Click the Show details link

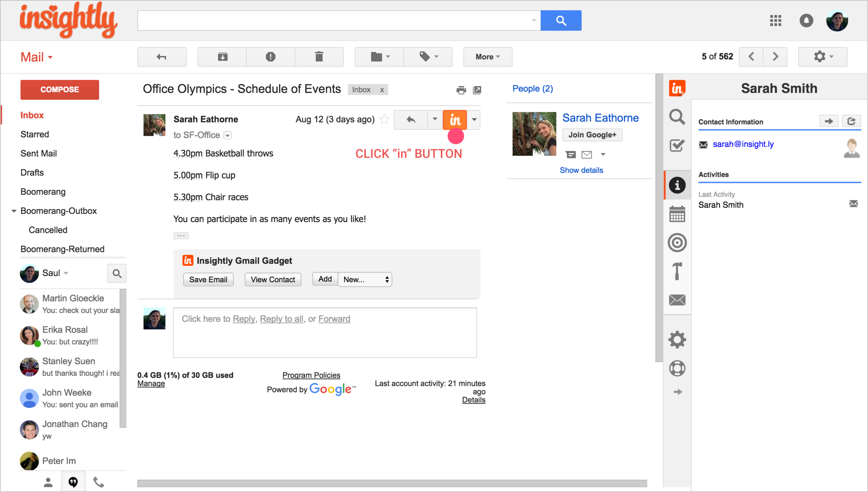pyautogui.click(x=581, y=170)
